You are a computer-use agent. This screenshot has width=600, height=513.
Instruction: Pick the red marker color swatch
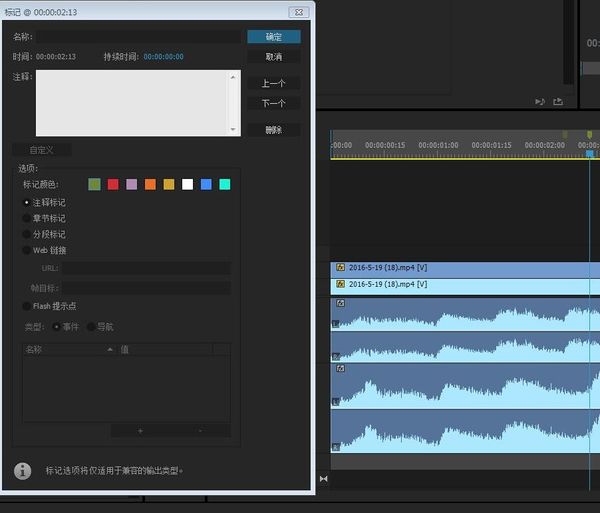coord(113,184)
